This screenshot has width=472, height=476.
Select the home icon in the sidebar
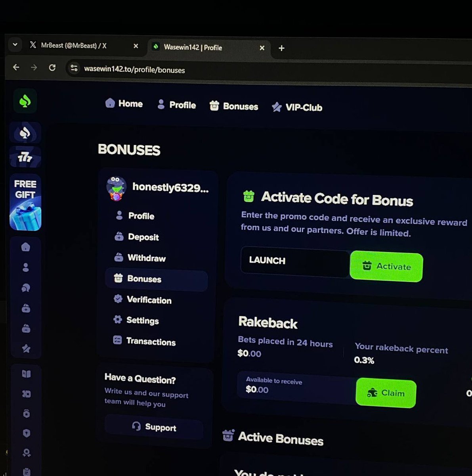(x=25, y=247)
